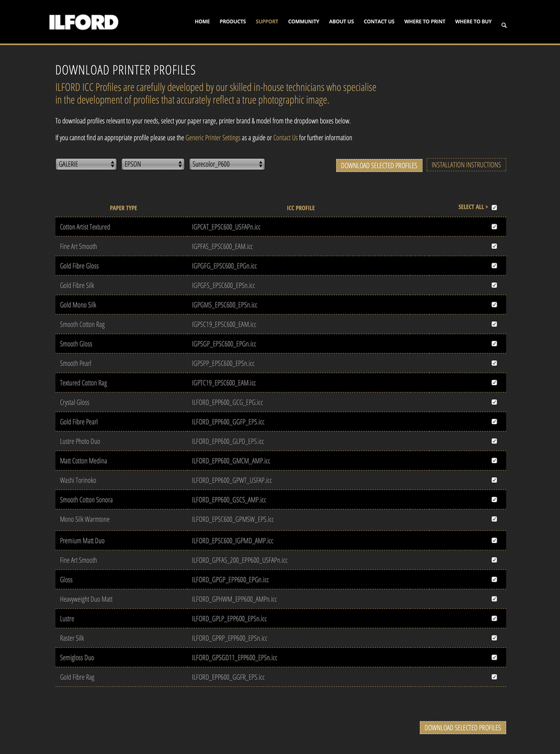Uncheck the Gloss profile checkbox
This screenshot has height=754, width=560.
pos(494,579)
